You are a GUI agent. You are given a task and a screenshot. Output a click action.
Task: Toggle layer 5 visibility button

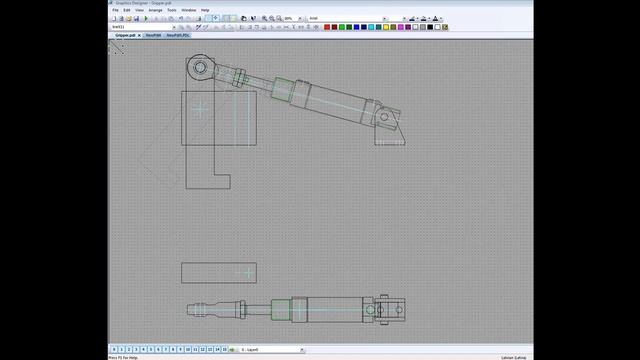[151, 350]
